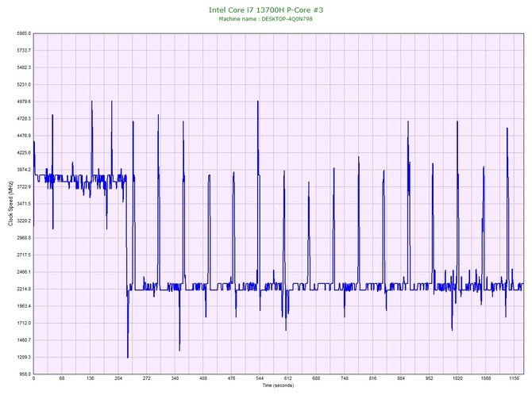The image size is (532, 399).
Task: Click the x-axis tick label 136
Action: pyautogui.click(x=91, y=378)
